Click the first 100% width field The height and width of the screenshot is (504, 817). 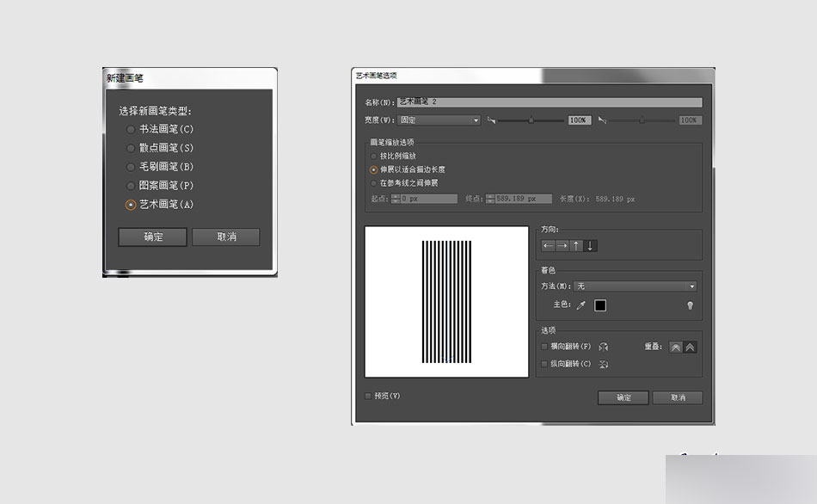pos(579,120)
